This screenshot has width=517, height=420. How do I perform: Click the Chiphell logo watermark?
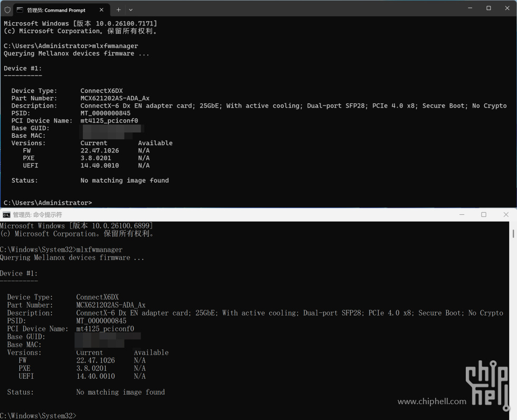tap(486, 384)
